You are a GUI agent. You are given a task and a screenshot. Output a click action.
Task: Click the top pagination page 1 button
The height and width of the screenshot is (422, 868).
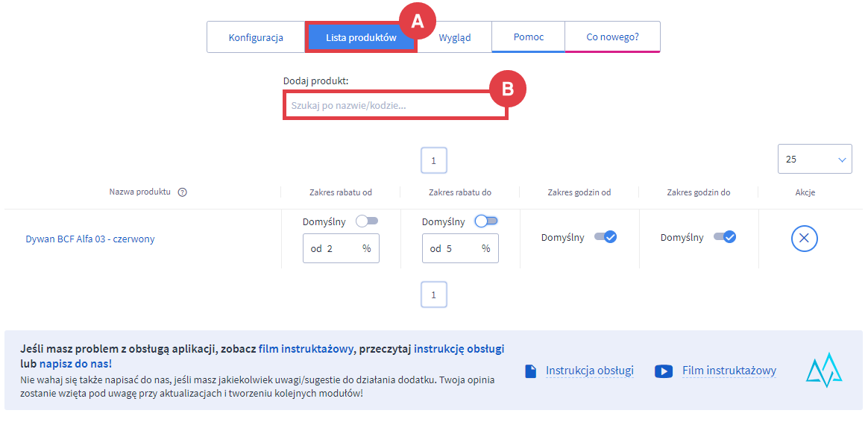point(433,160)
